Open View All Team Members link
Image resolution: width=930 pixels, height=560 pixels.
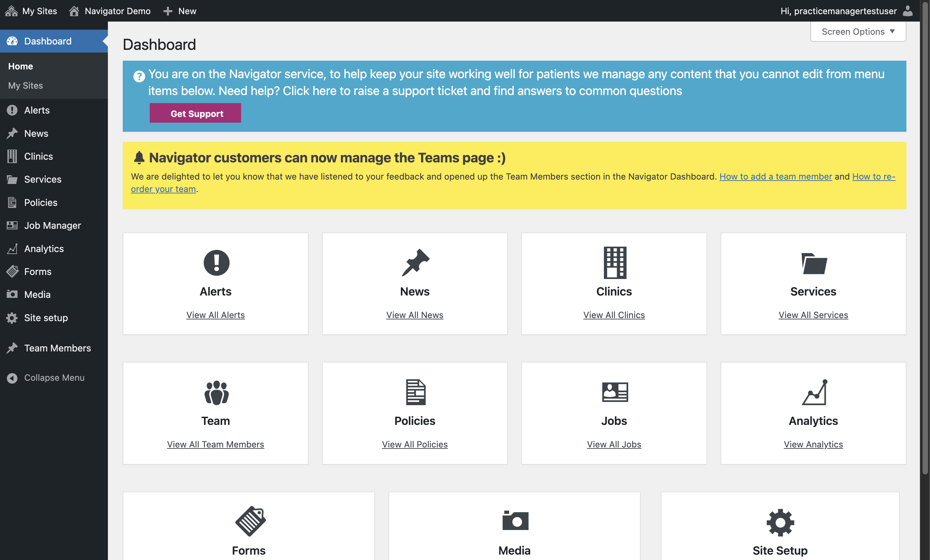click(x=215, y=444)
